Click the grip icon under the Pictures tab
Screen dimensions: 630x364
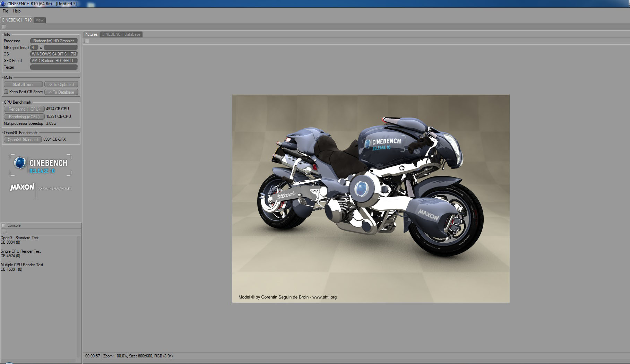86,41
